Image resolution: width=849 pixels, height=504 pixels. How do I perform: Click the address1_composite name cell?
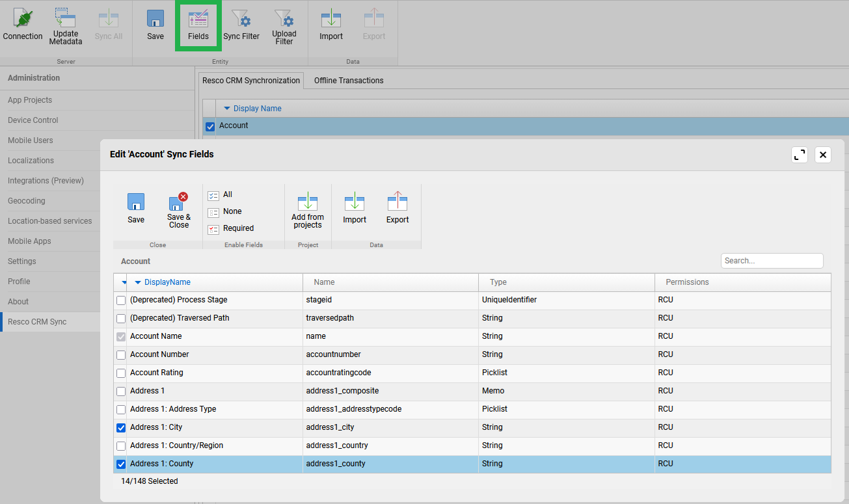[391, 391]
